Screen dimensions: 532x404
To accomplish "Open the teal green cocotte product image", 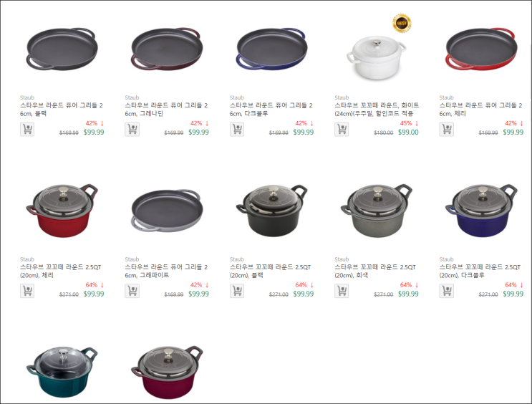I will (62, 372).
